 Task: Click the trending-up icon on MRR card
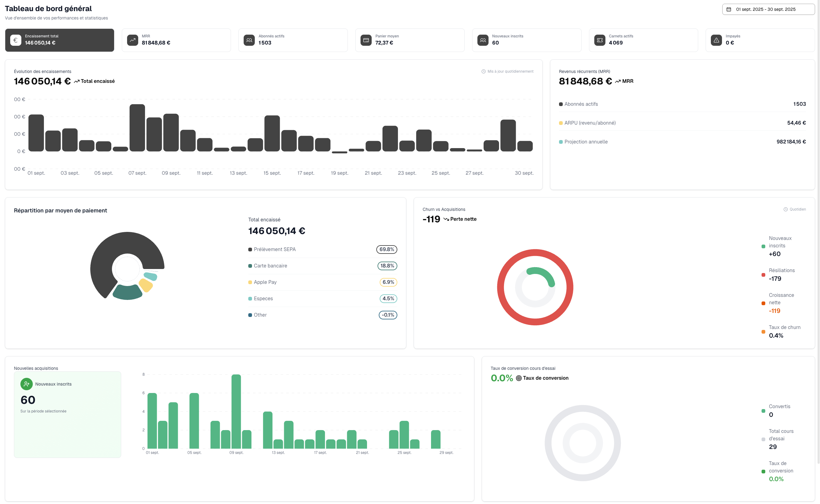[x=133, y=40]
